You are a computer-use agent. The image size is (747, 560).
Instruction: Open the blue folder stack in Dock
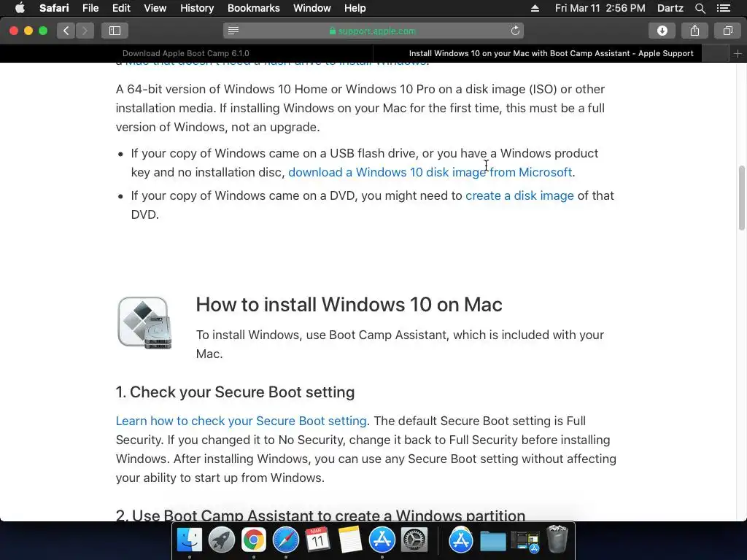click(492, 541)
